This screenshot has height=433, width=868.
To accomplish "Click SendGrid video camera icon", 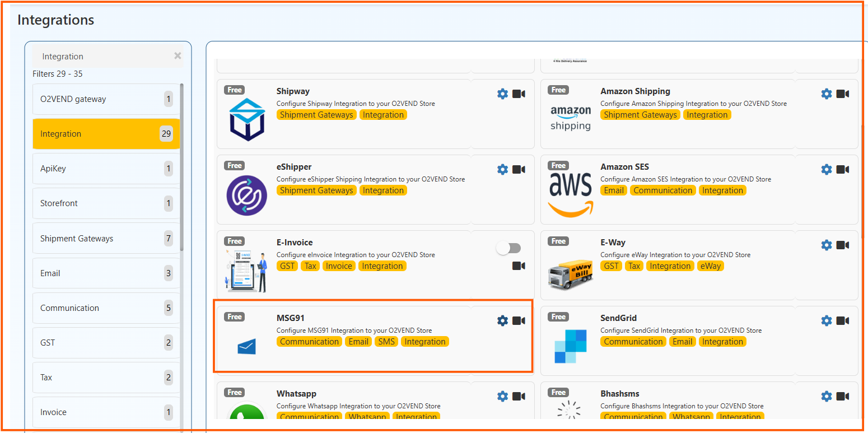I will pos(842,321).
